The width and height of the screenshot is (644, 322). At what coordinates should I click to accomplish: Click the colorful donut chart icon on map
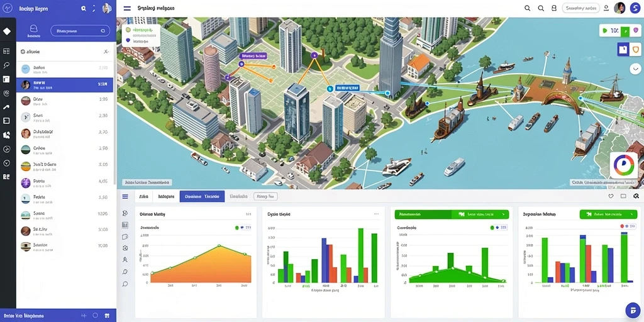(x=624, y=165)
